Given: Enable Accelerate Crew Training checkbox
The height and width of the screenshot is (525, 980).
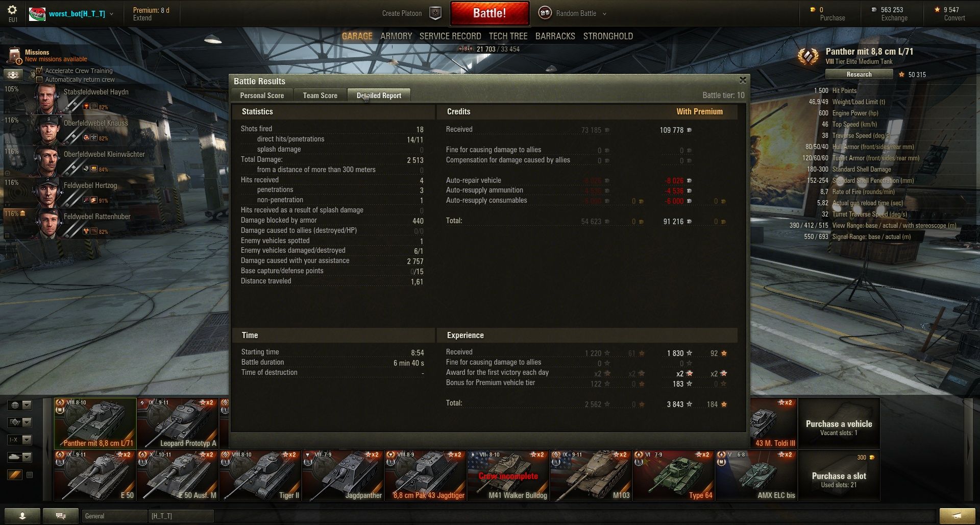Looking at the screenshot, I should point(39,71).
